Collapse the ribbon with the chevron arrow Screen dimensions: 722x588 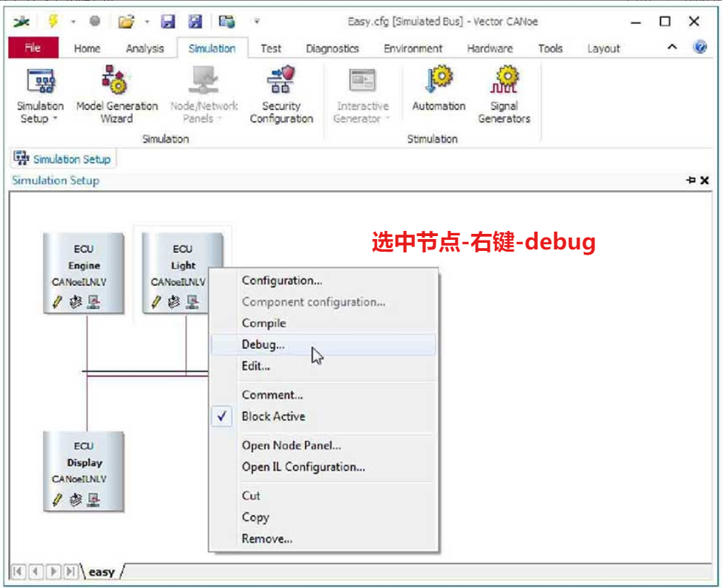point(672,46)
